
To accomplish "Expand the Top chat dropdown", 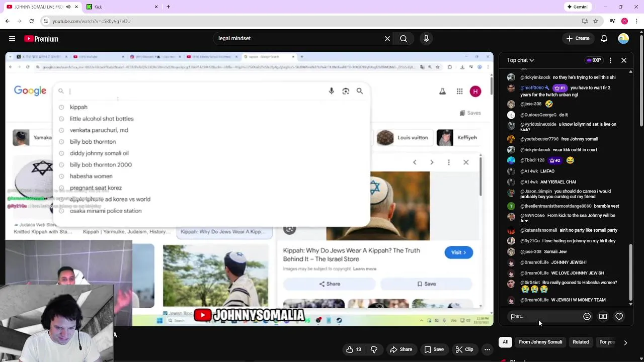I will (x=521, y=60).
